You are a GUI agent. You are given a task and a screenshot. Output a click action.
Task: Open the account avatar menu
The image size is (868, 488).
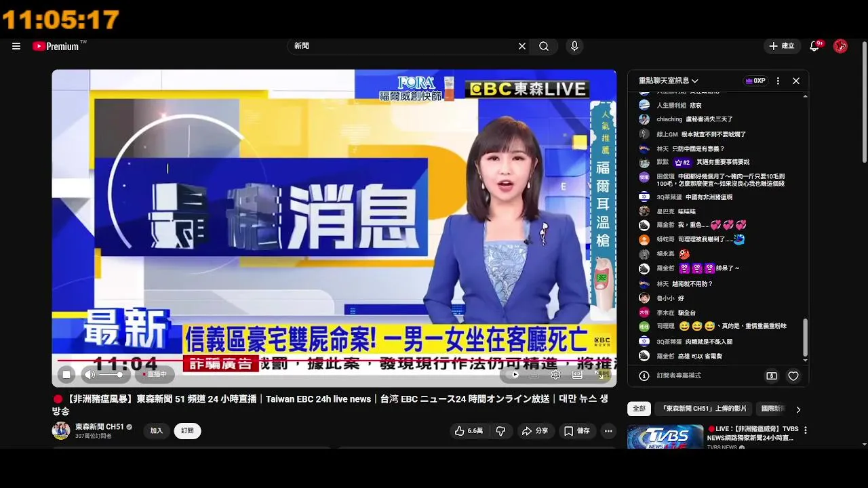(840, 46)
